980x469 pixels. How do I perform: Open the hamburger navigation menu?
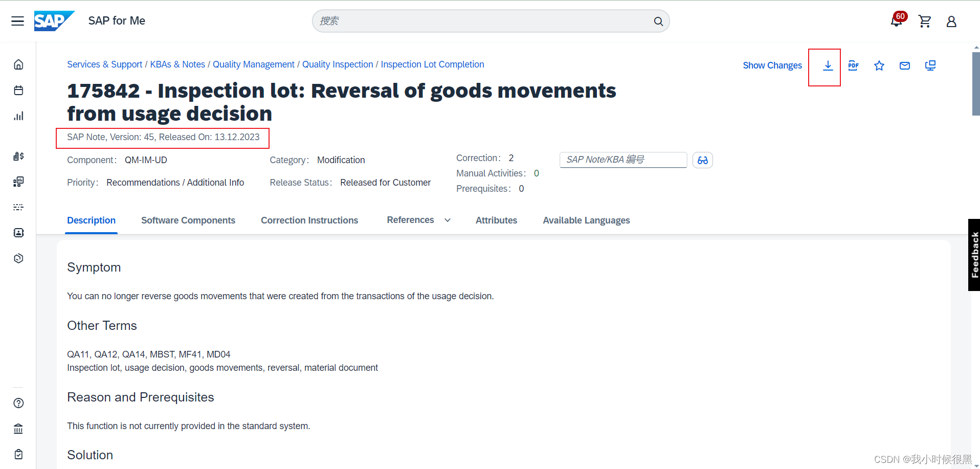click(x=18, y=21)
